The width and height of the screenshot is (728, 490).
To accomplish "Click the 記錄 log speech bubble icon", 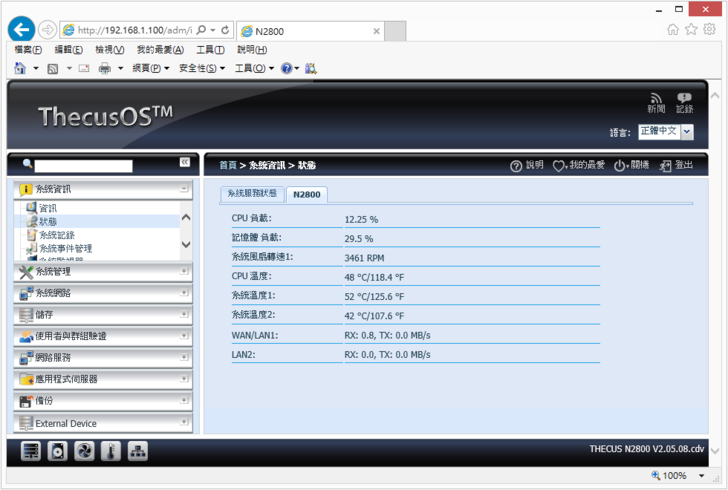I will (684, 102).
